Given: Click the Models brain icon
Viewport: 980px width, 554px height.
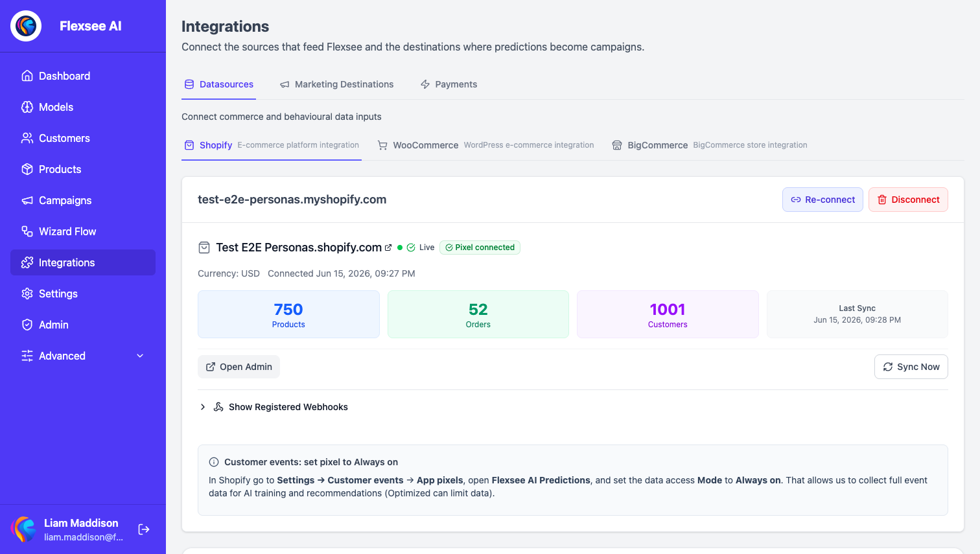Looking at the screenshot, I should tap(27, 107).
